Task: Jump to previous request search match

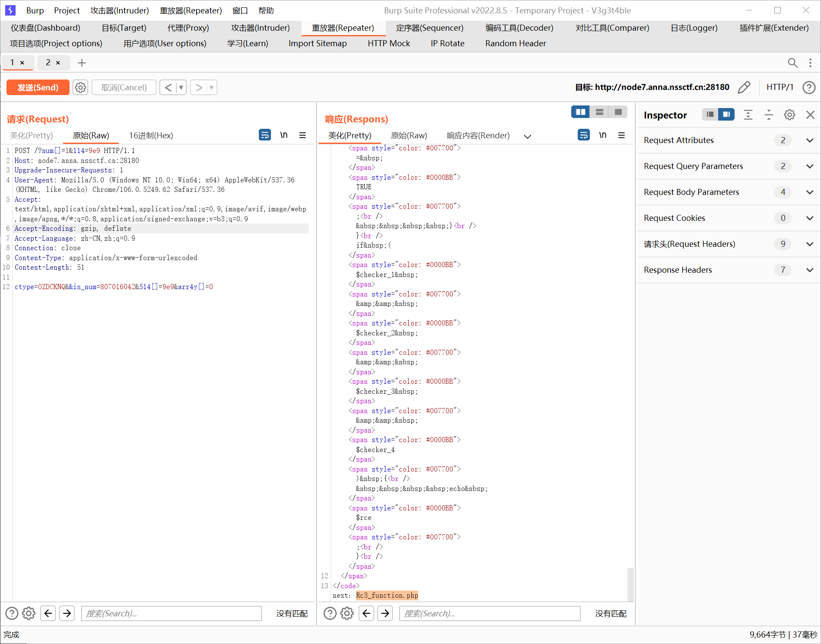Action: [48, 613]
